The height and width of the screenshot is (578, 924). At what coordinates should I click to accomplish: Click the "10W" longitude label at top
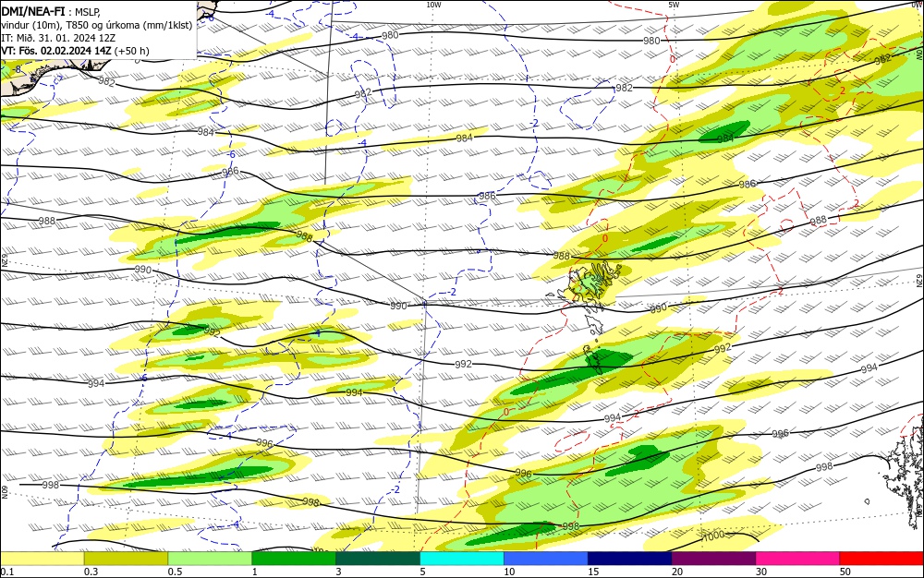coord(433,5)
